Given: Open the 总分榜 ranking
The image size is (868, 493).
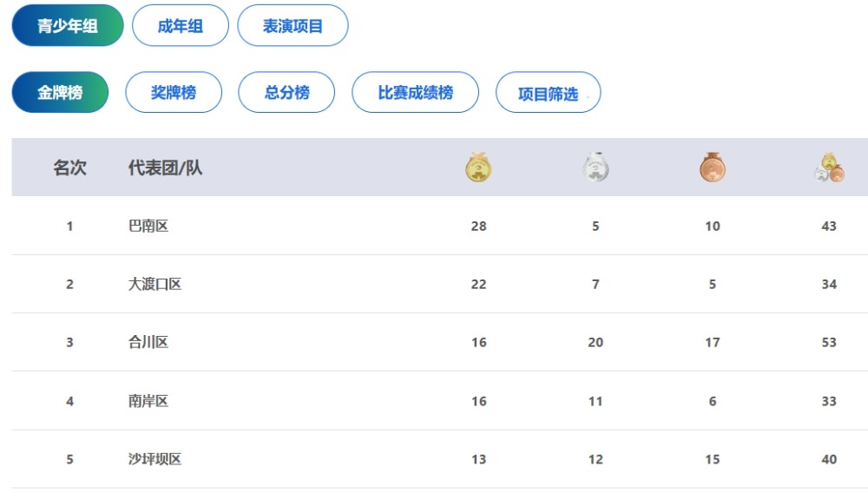Looking at the screenshot, I should tap(286, 92).
